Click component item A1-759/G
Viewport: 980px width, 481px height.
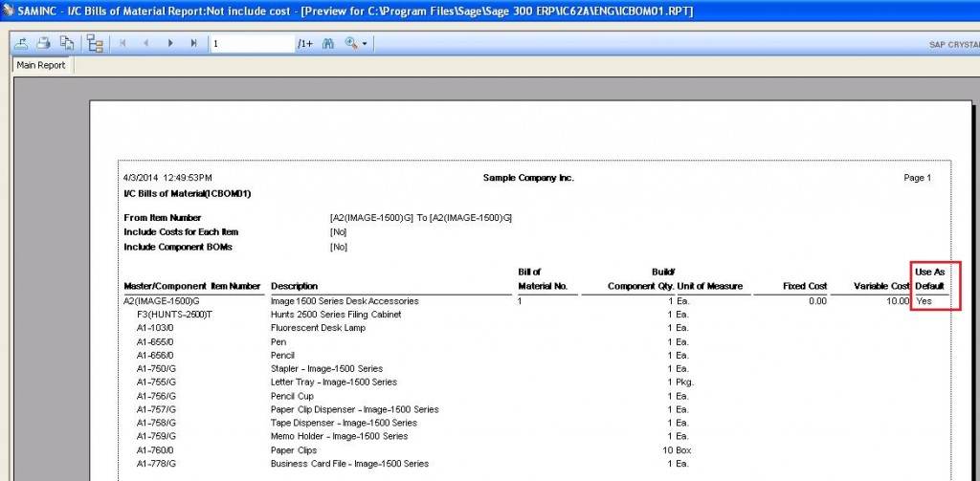156,436
